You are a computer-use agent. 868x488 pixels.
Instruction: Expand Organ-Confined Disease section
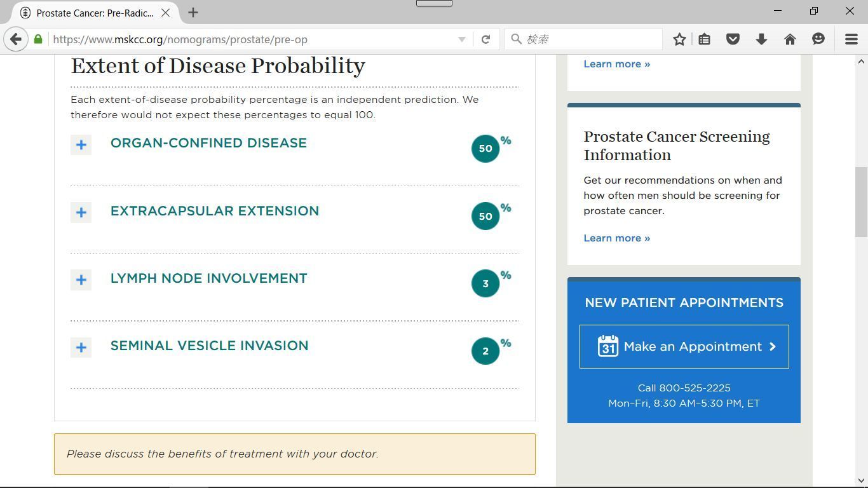pyautogui.click(x=81, y=145)
